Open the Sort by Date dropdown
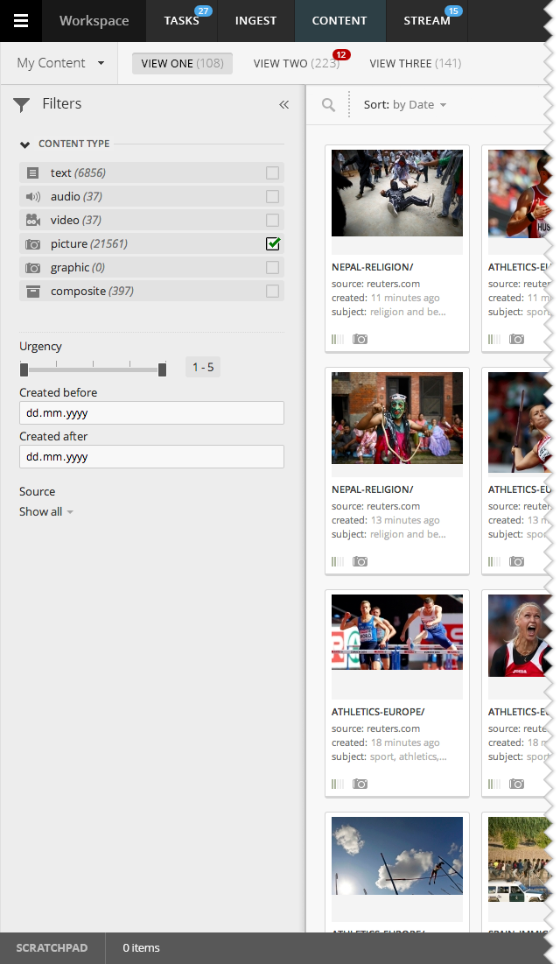560x964 pixels. pyautogui.click(x=405, y=105)
